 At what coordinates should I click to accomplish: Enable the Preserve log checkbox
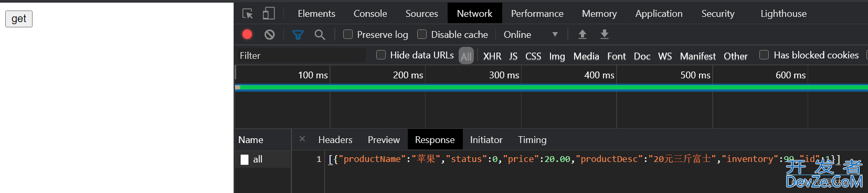pyautogui.click(x=348, y=34)
